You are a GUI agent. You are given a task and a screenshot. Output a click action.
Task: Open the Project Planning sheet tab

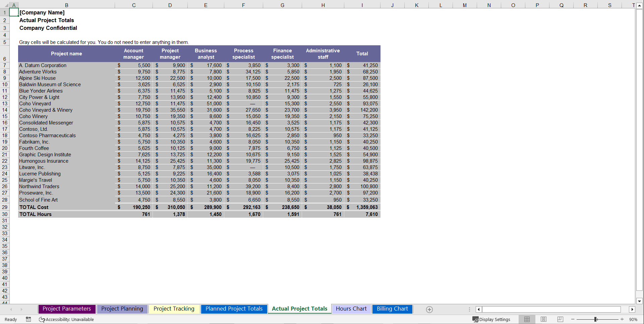[x=122, y=309]
